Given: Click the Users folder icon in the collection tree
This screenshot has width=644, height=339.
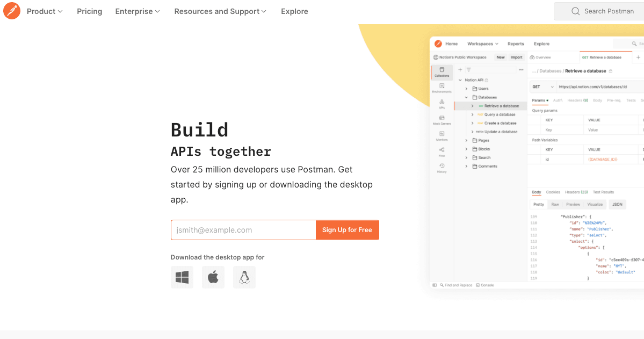Looking at the screenshot, I should point(475,89).
